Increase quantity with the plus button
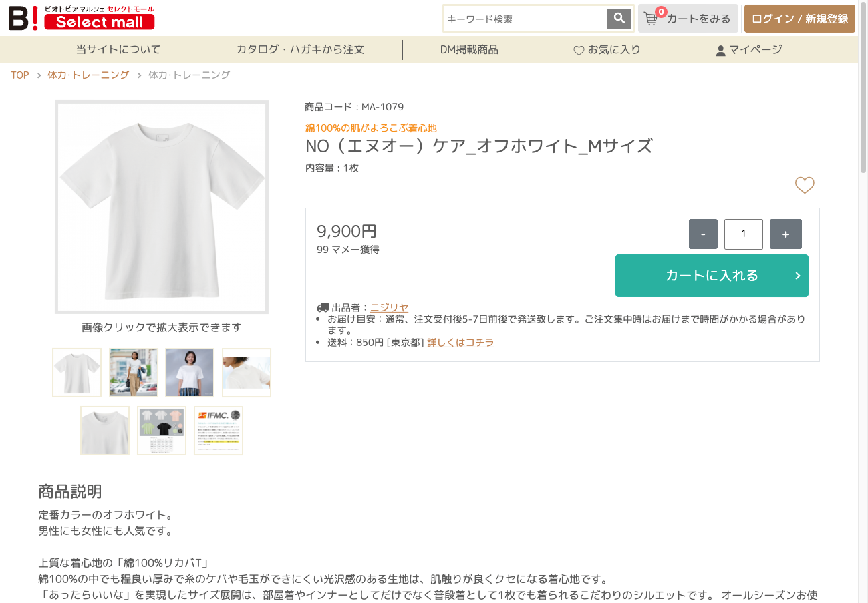Viewport: 868px width, 603px height. coord(785,234)
